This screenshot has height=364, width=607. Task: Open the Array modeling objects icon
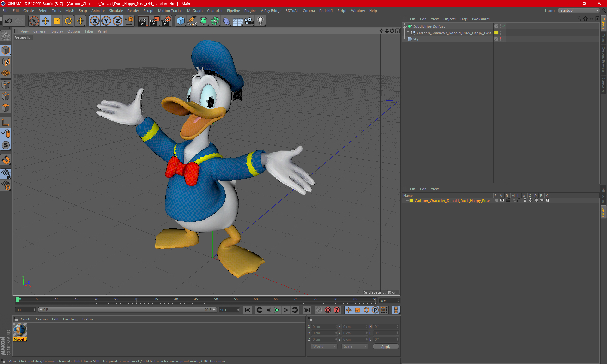pos(215,21)
